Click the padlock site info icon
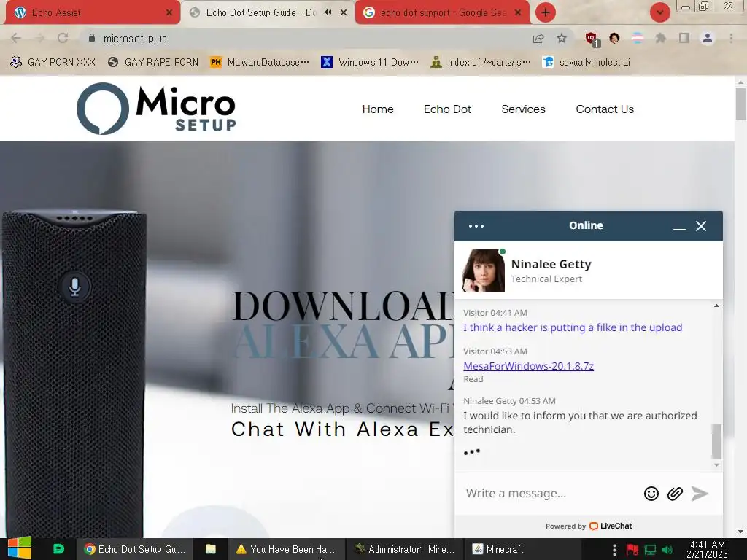Image resolution: width=747 pixels, height=560 pixels. pos(91,38)
